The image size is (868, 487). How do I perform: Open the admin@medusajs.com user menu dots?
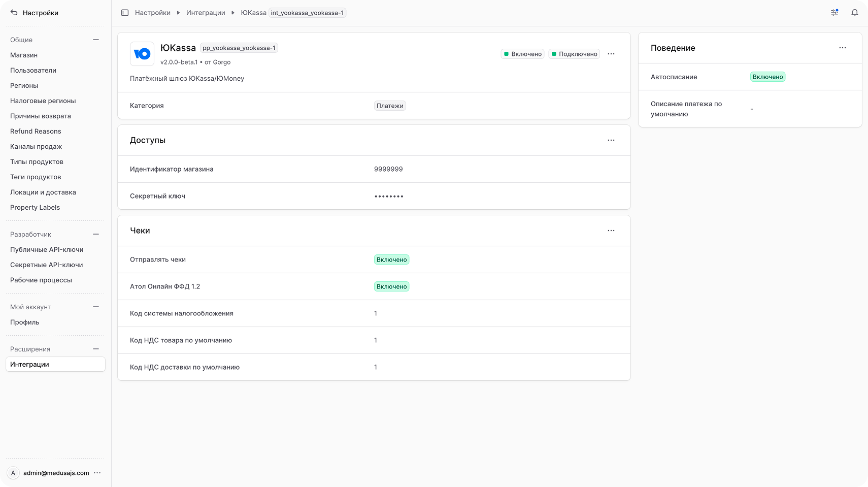pyautogui.click(x=97, y=473)
